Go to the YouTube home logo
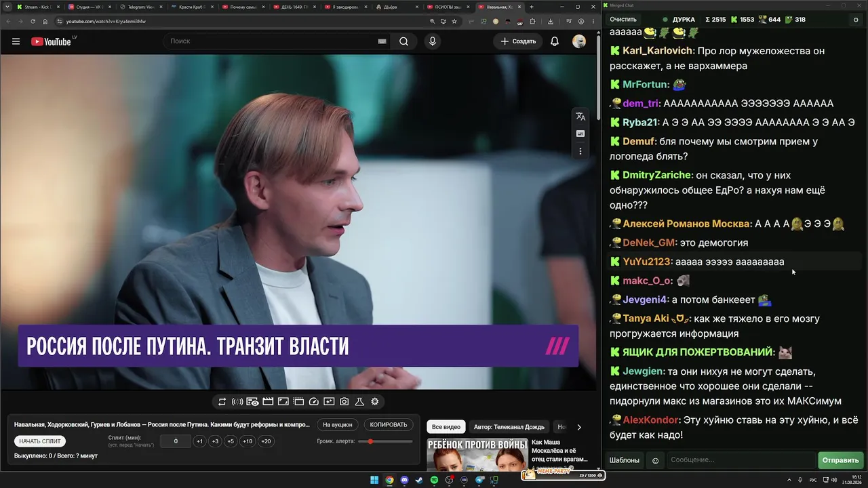This screenshot has height=488, width=868. tap(51, 41)
